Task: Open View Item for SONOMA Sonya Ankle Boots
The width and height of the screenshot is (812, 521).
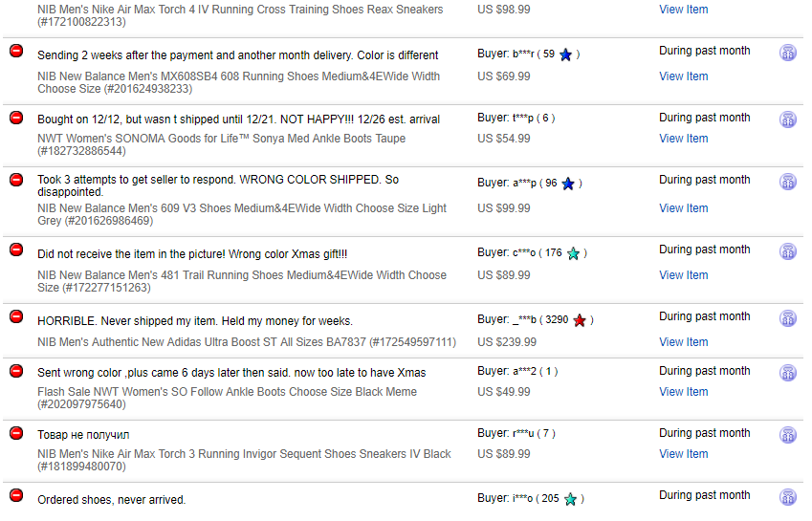Action: (683, 139)
